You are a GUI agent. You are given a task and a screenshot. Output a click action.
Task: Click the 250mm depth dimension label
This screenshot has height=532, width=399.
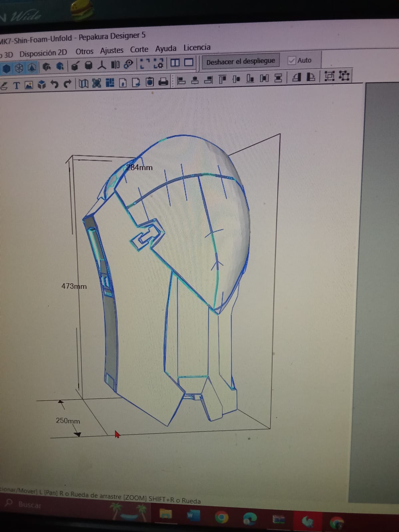(68, 421)
